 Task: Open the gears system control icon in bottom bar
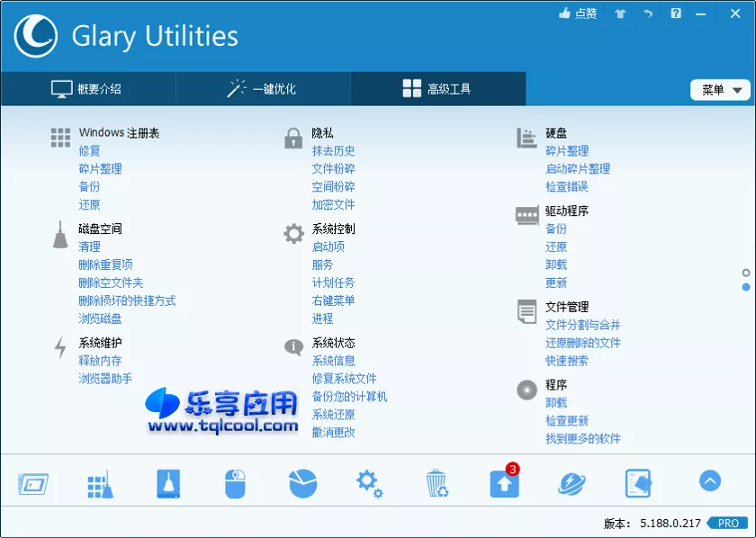pyautogui.click(x=369, y=482)
